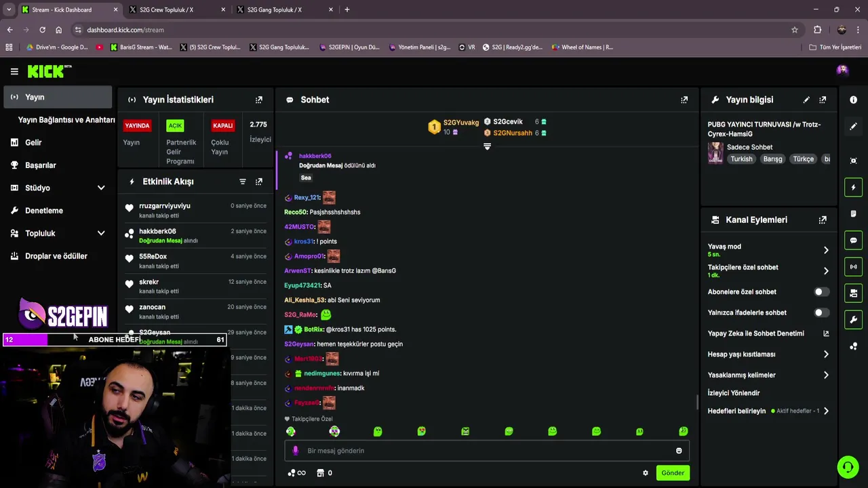Click the Turkish tag chip
Image resolution: width=868 pixels, height=488 pixels.
(x=741, y=159)
